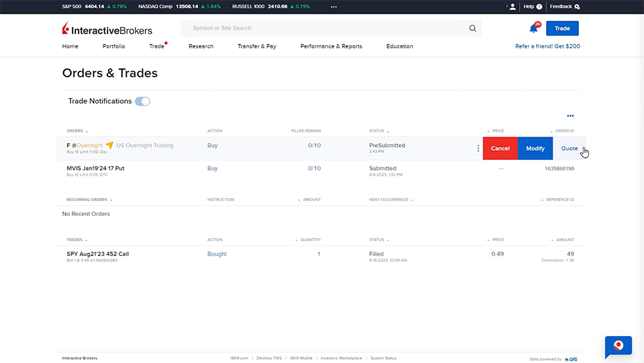
Task: Open the vertical dots menu on F order
Action: coord(478,148)
